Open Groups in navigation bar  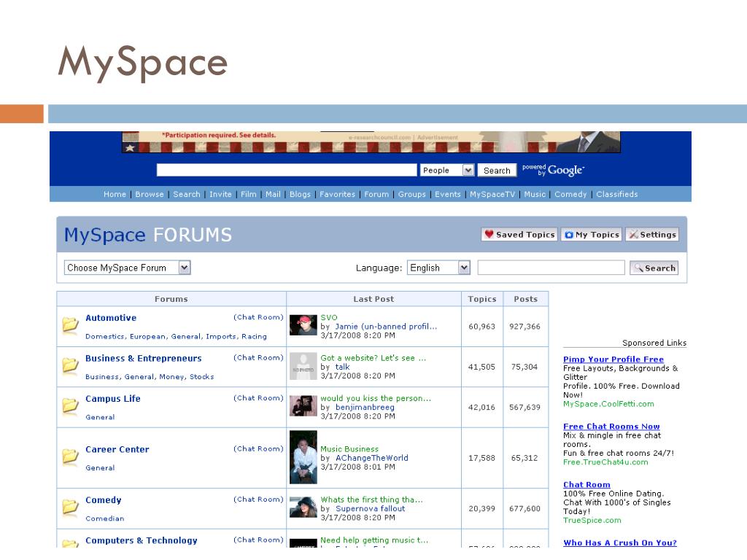(412, 194)
